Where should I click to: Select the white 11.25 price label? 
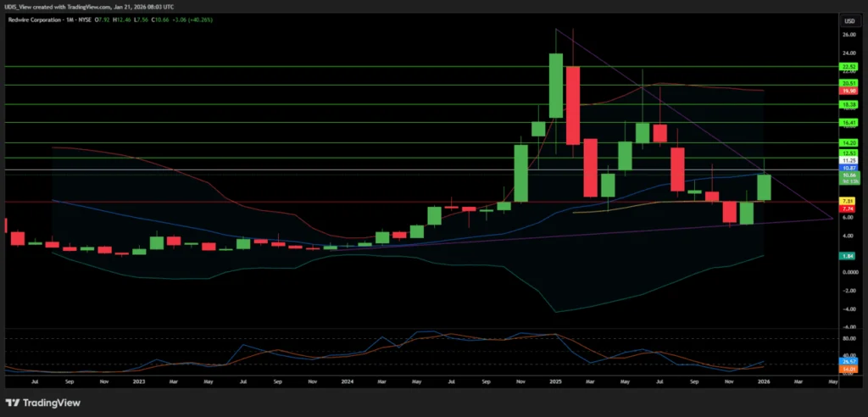pyautogui.click(x=849, y=160)
